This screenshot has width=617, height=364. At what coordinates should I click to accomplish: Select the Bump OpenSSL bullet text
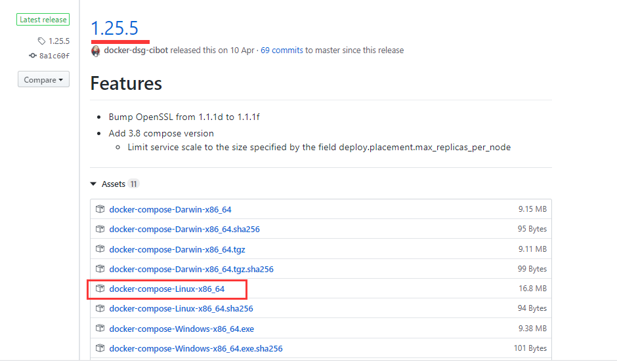pos(184,117)
